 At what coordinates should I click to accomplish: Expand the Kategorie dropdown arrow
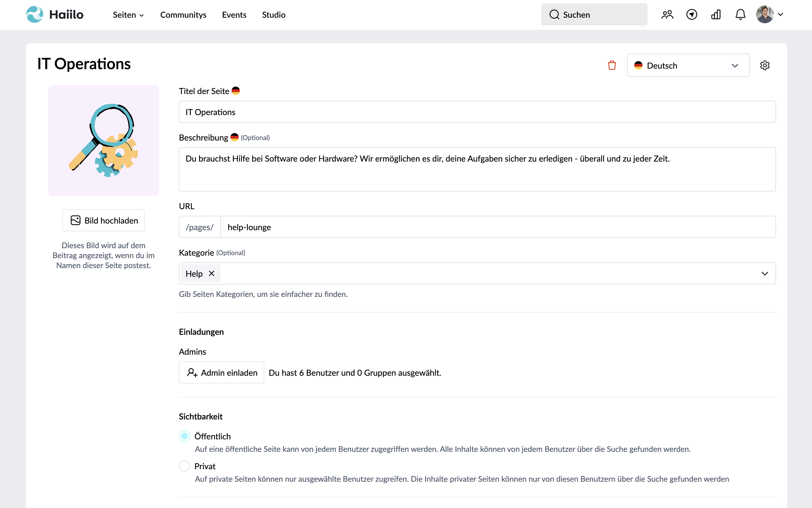point(765,273)
